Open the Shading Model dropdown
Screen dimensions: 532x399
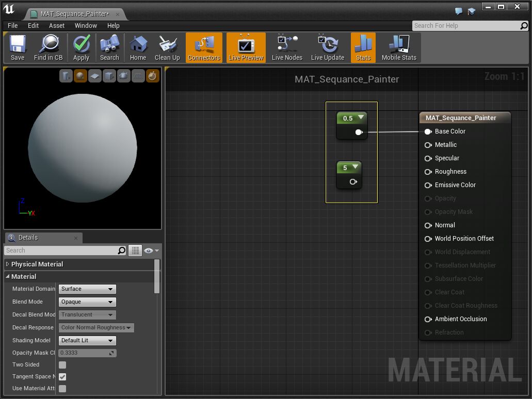[x=87, y=341]
